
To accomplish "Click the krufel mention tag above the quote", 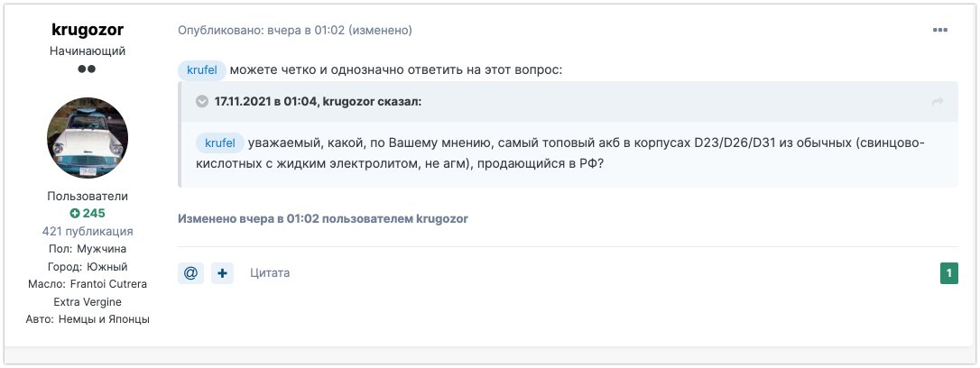I will pyautogui.click(x=202, y=70).
